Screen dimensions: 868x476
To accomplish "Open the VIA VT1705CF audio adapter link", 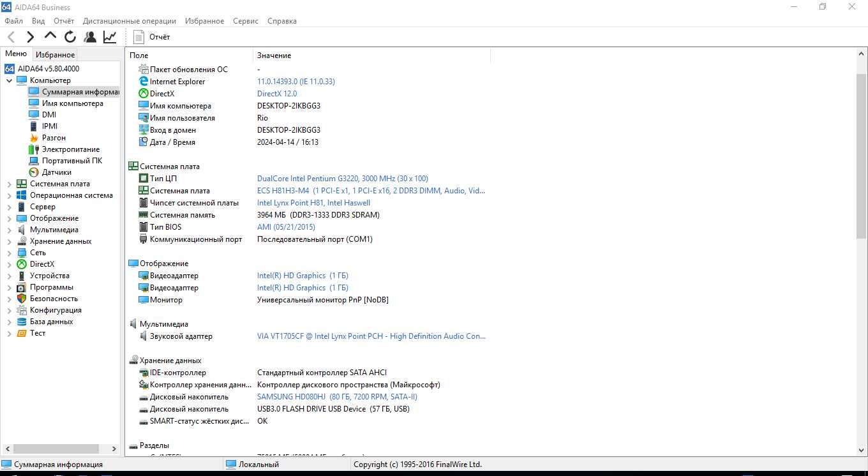I will coord(371,336).
